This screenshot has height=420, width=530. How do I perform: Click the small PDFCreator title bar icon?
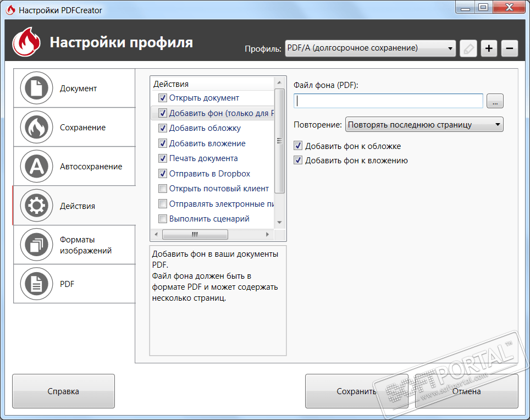10,10
